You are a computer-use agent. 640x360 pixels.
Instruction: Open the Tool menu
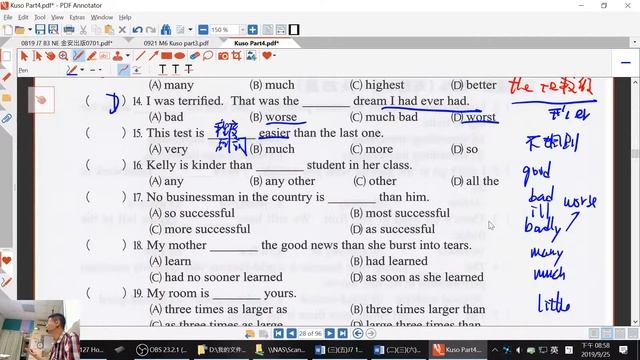40,17
